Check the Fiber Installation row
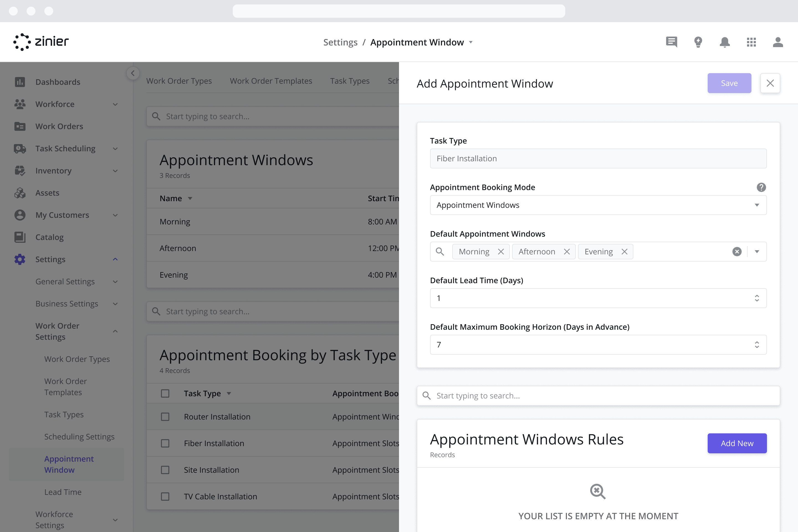798x532 pixels. click(x=165, y=443)
